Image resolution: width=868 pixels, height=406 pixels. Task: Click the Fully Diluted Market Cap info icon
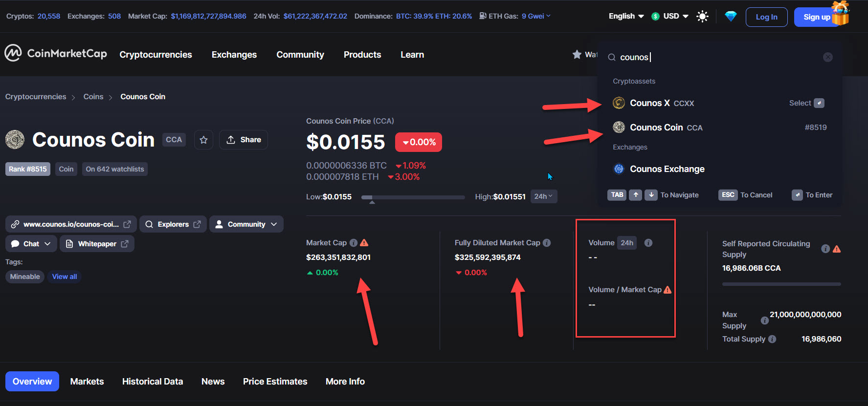point(547,243)
